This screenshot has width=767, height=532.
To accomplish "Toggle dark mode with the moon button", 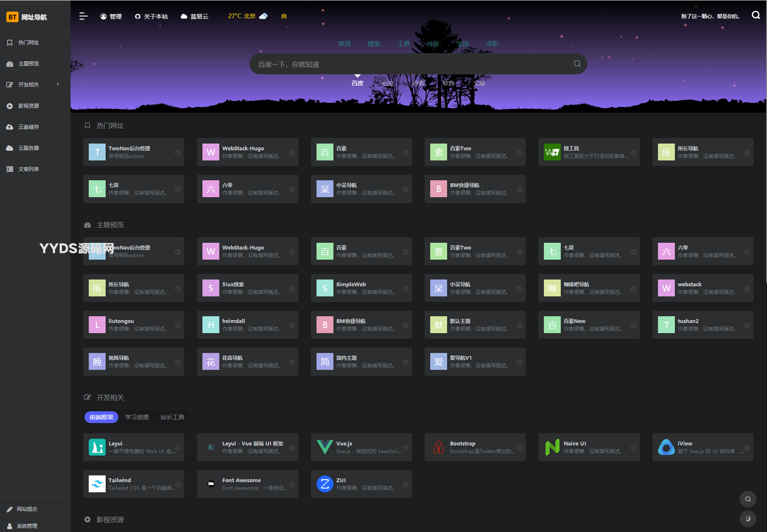I will tap(748, 518).
